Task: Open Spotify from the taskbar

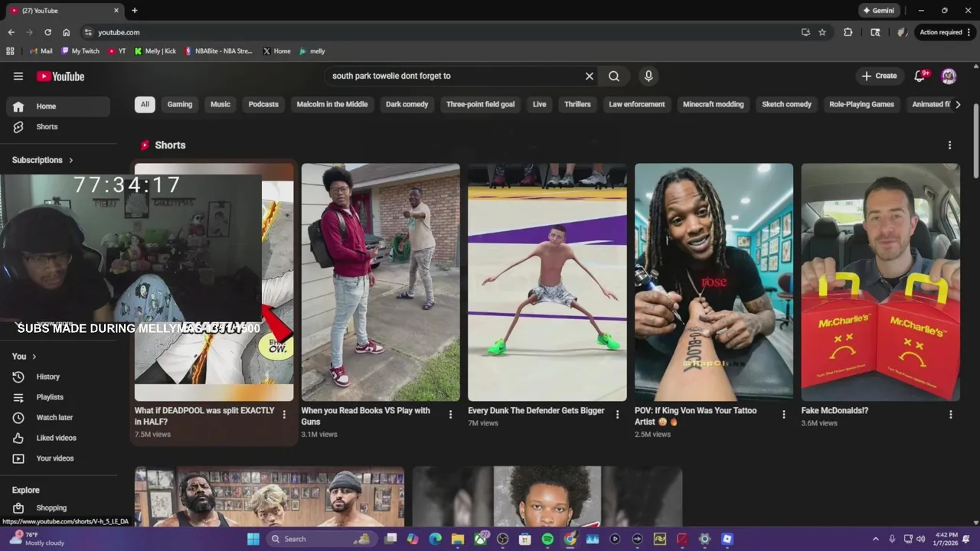Action: [x=547, y=539]
